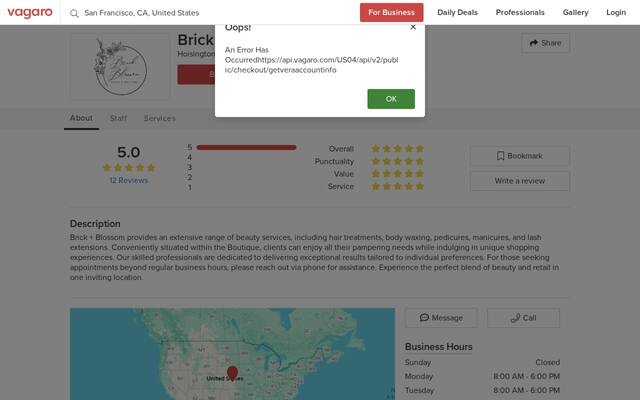Viewport: 640px width, 400px height.
Task: Open the Gallery menu item
Action: pos(576,13)
